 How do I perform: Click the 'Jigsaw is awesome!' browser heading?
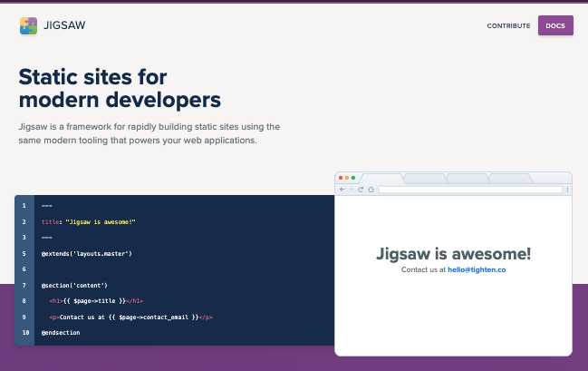[453, 254]
